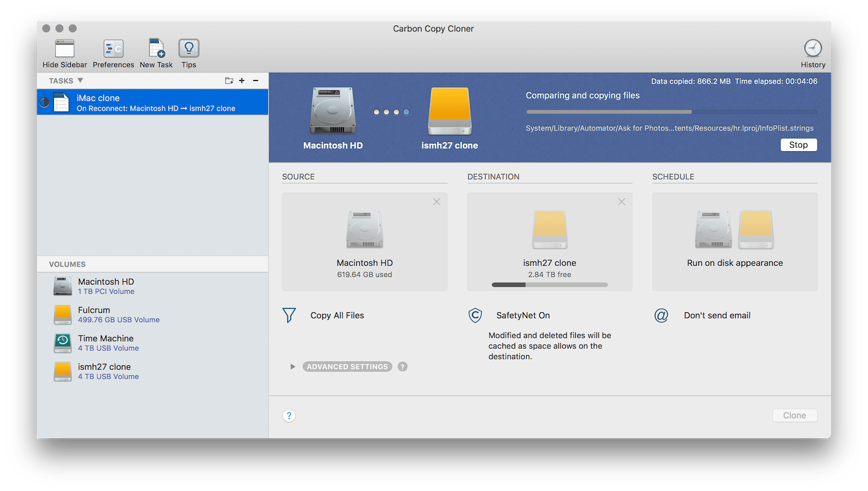868x491 pixels.
Task: Click the SafetyNet shield icon
Action: (x=475, y=316)
